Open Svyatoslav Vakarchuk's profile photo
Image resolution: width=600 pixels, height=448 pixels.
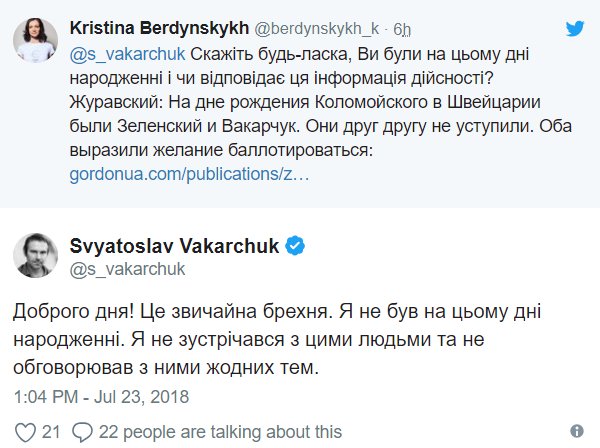(x=35, y=255)
